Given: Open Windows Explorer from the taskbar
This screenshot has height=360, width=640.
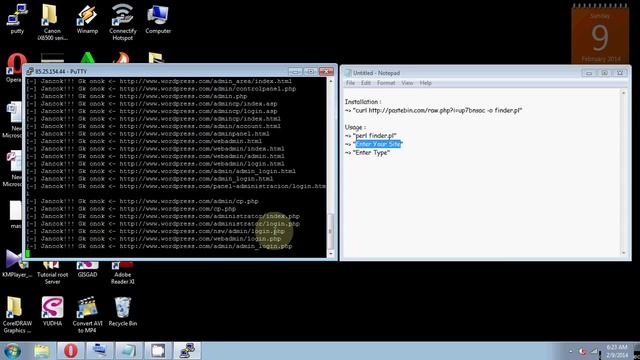Looking at the screenshot, I should click(42, 351).
